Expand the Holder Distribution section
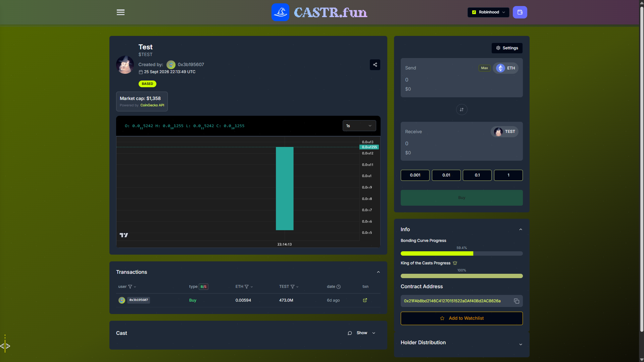 pos(521,345)
